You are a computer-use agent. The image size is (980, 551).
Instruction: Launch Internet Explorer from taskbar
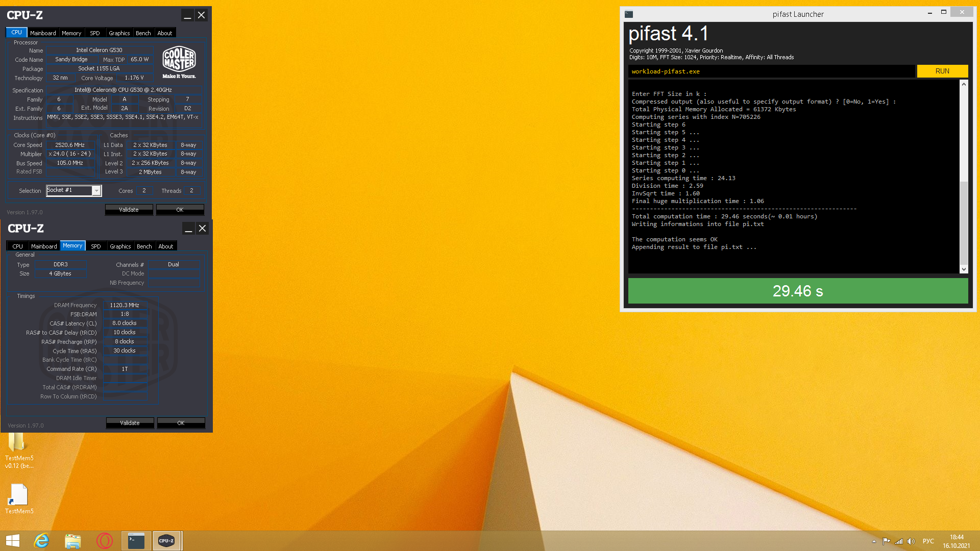tap(41, 541)
